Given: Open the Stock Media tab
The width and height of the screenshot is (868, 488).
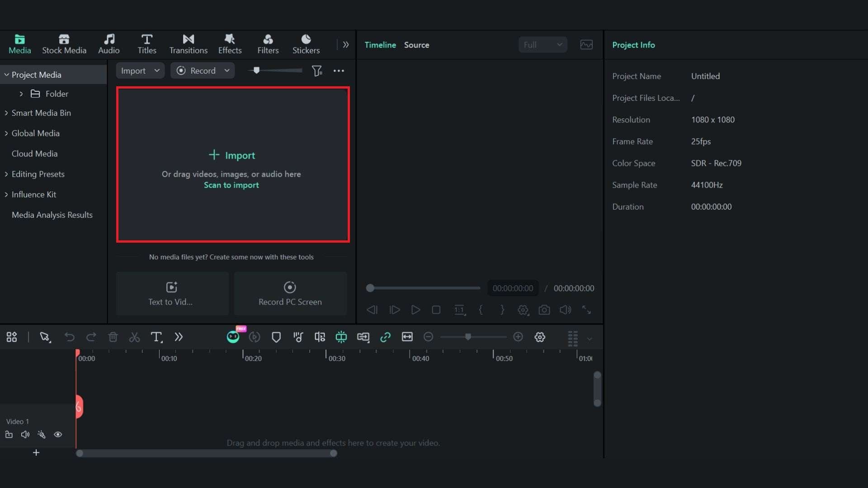Looking at the screenshot, I should point(64,44).
